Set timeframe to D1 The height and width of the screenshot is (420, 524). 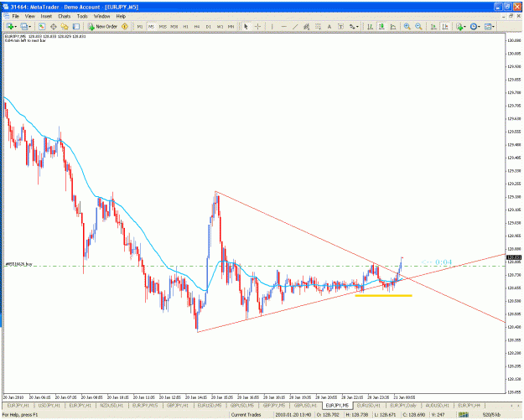tap(209, 26)
